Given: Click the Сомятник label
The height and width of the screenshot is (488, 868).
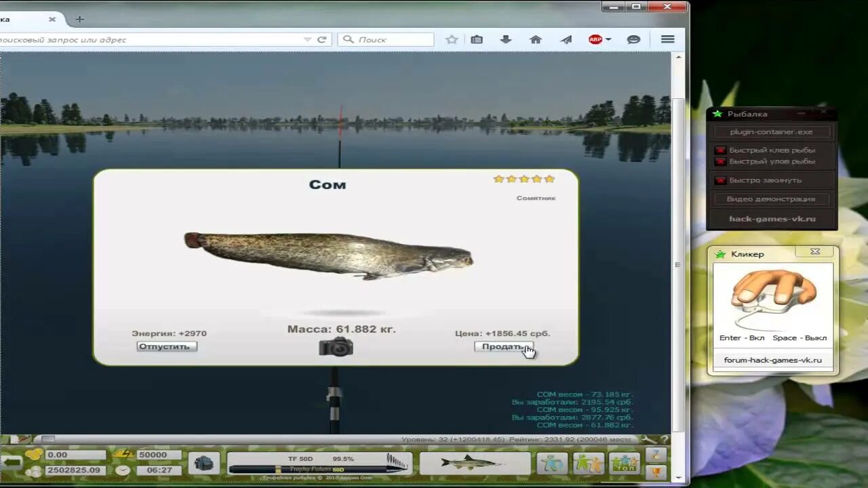Looking at the screenshot, I should (536, 198).
